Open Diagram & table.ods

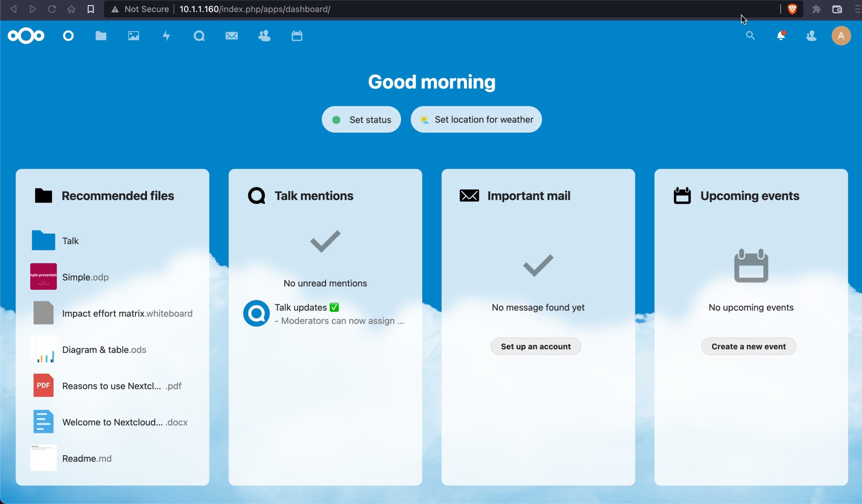click(x=112, y=350)
